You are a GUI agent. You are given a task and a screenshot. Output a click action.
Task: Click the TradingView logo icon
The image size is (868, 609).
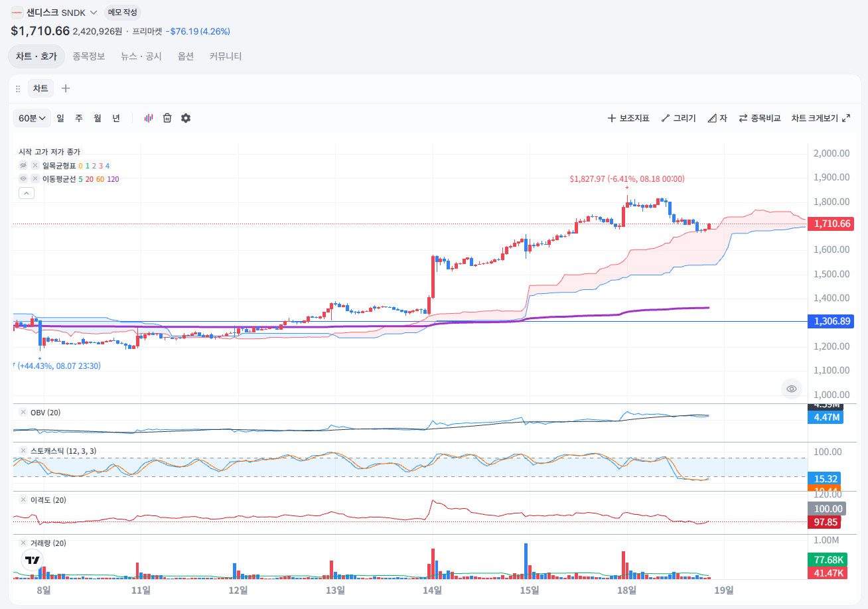32,560
